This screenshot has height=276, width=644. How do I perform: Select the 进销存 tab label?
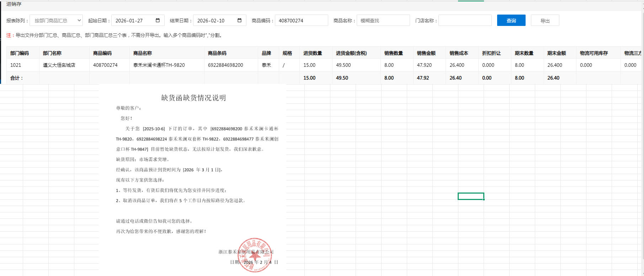point(14,4)
